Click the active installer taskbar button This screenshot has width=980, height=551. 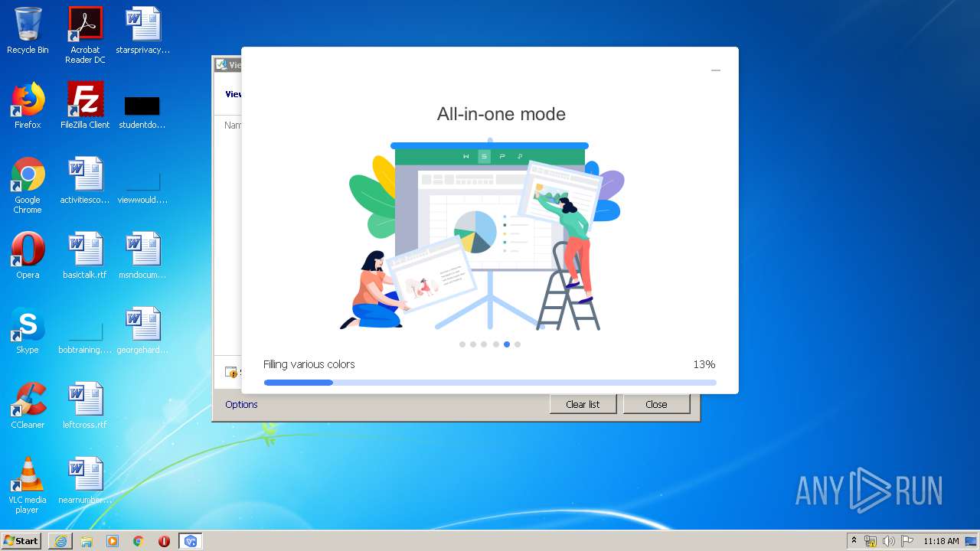tap(191, 541)
